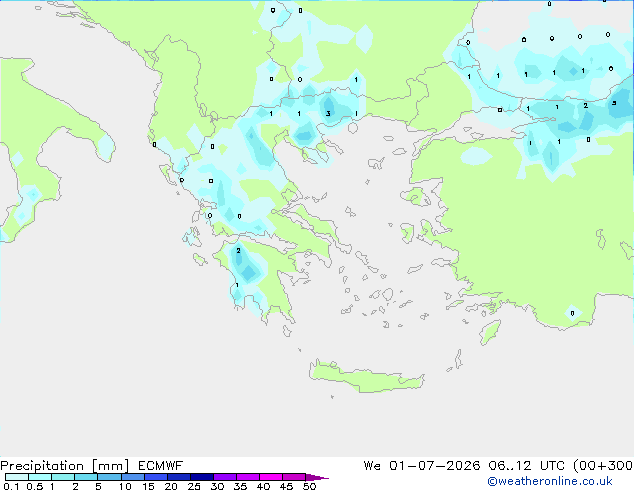Select the 40–45 mm legend swatch
This screenshot has height=490, width=634.
(271, 477)
